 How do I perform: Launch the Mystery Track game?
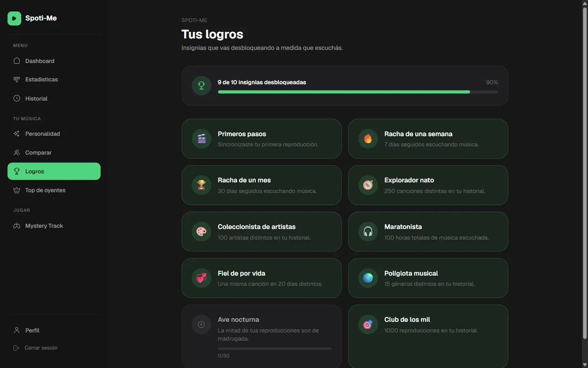(54, 226)
